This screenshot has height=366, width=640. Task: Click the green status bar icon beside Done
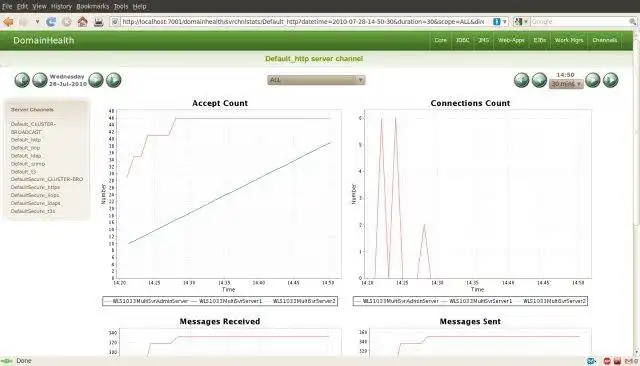pyautogui.click(x=7, y=361)
